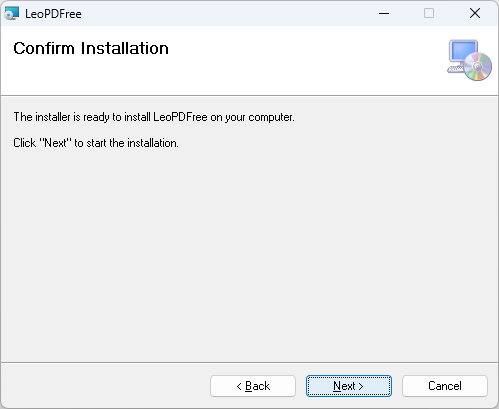Click the 'to start the installation' instruction line
This screenshot has height=409, width=499.
coord(96,143)
